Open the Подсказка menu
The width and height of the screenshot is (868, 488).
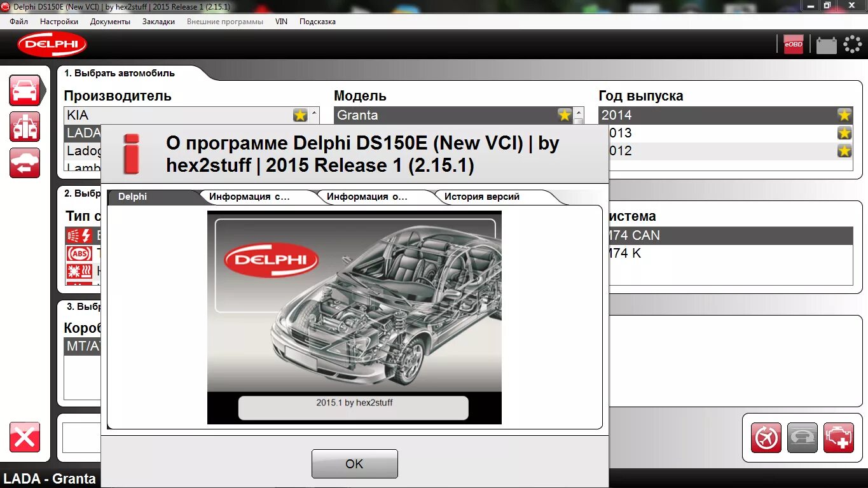[317, 22]
